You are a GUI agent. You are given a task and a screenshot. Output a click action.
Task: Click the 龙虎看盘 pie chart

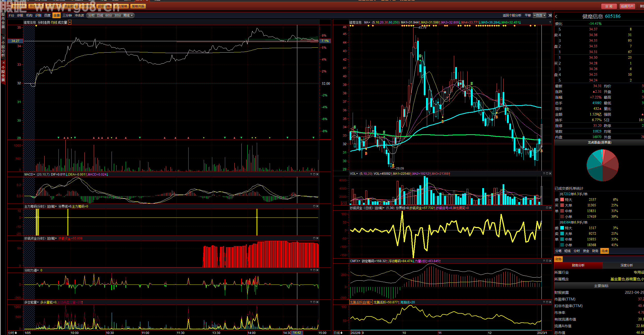[x=603, y=165]
